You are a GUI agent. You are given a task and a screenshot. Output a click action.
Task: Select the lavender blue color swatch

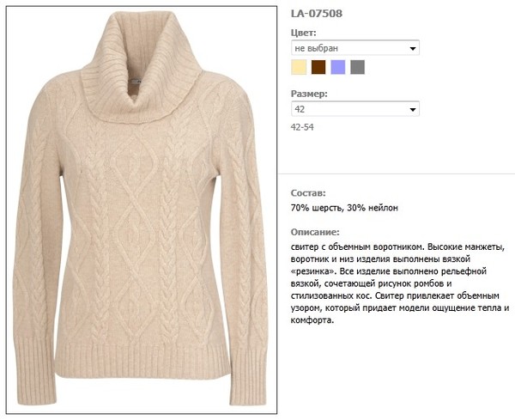[338, 67]
